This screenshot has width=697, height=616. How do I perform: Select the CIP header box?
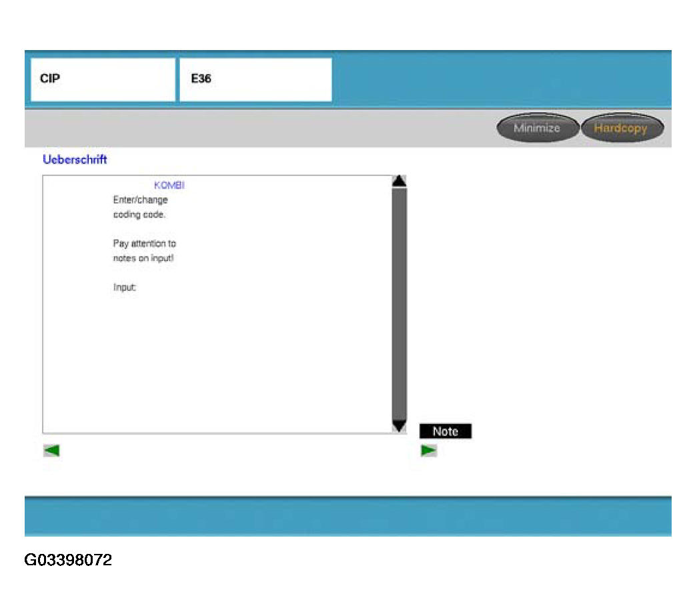[103, 79]
